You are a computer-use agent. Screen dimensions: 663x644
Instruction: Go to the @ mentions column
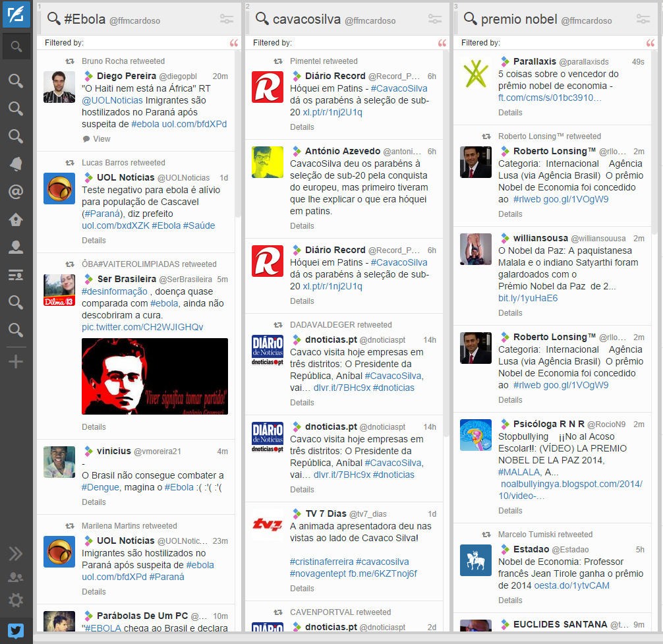[x=16, y=192]
